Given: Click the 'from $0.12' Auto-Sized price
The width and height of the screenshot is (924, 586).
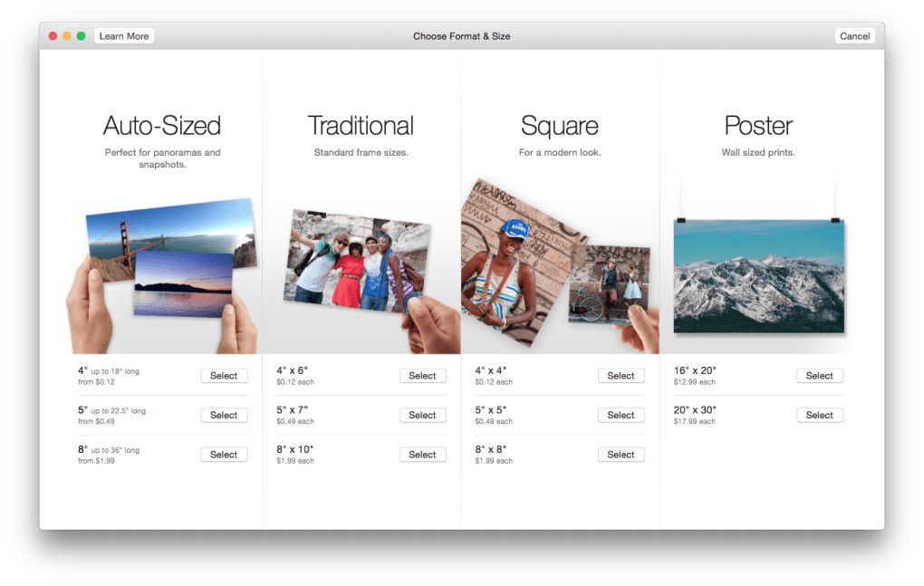Looking at the screenshot, I should pyautogui.click(x=96, y=382).
